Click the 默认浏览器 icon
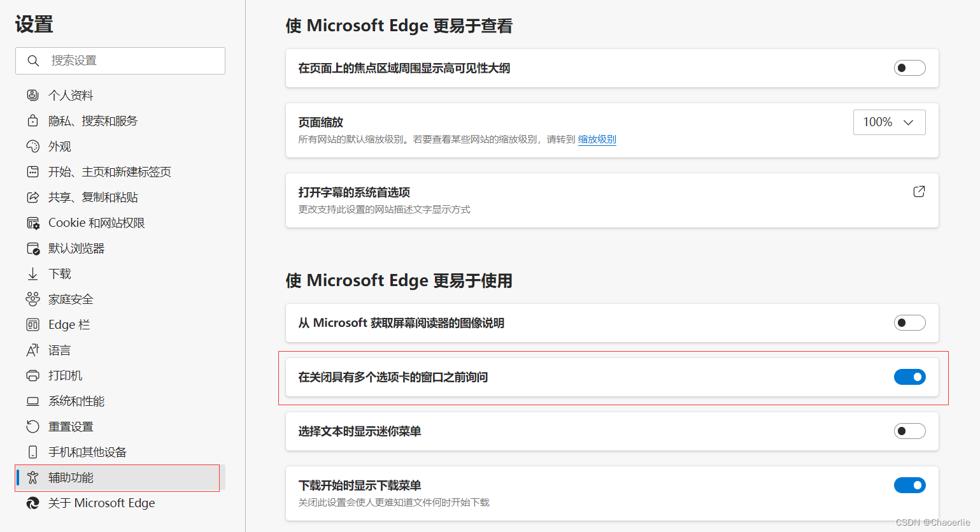Image resolution: width=980 pixels, height=532 pixels. [32, 248]
